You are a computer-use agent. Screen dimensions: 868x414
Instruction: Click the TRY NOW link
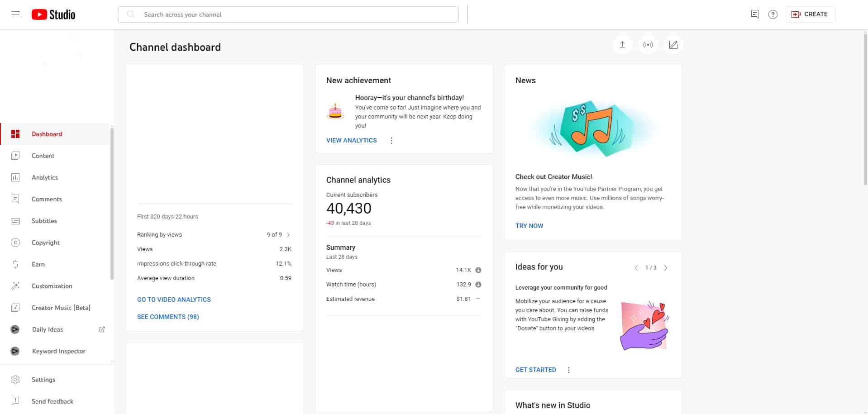(x=529, y=226)
